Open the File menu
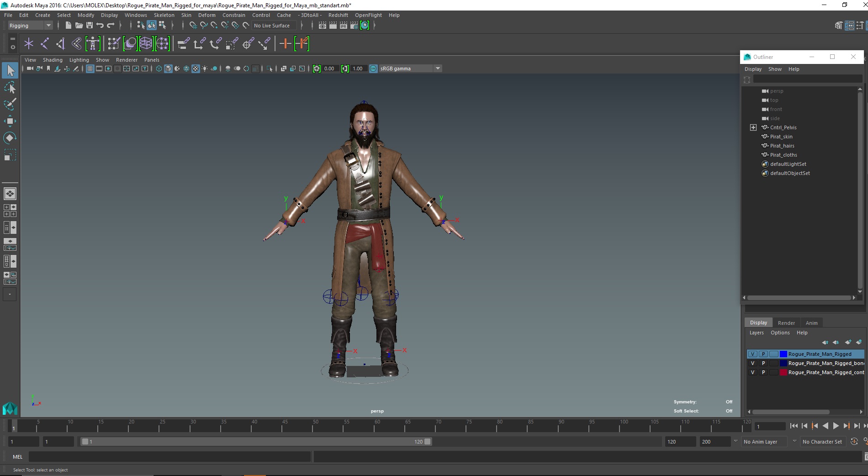Screen dimensions: 868x476 8,15
